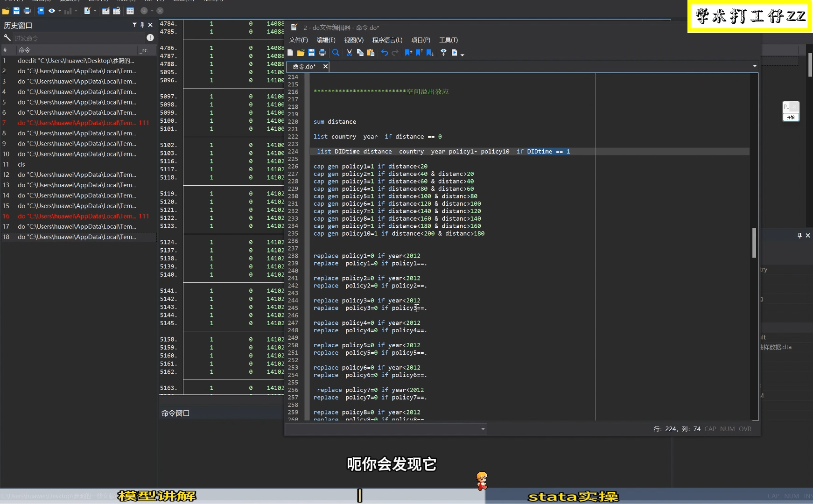Click the Log notebook icon in main toolbar
The image size is (813, 504).
pyautogui.click(x=41, y=11)
